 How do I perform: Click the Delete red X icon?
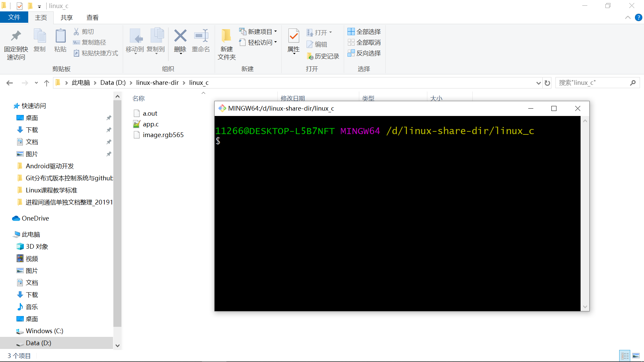coord(180,36)
